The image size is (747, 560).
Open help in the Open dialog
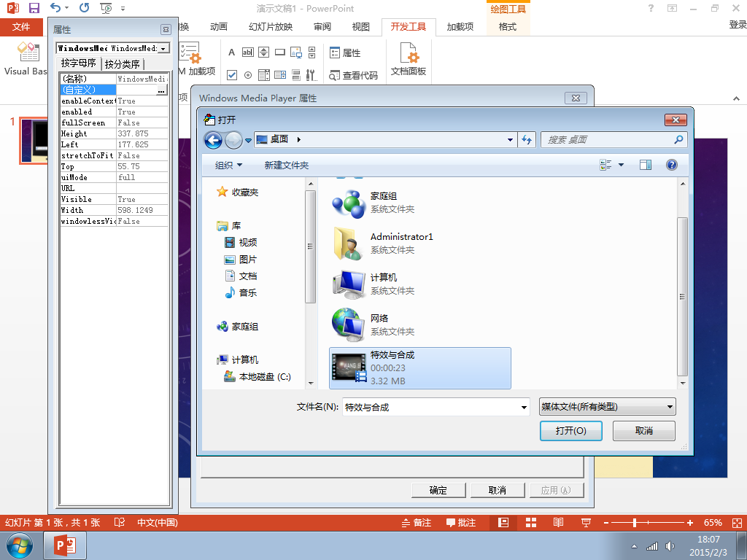tap(672, 165)
